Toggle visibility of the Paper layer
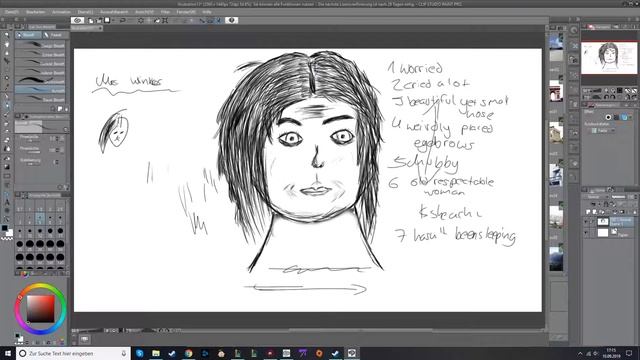 tap(586, 233)
